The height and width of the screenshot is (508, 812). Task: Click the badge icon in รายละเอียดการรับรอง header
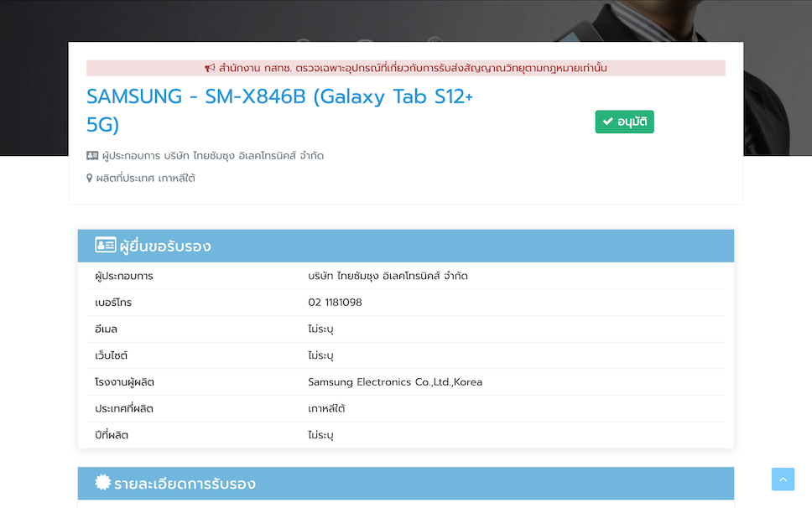coord(102,482)
